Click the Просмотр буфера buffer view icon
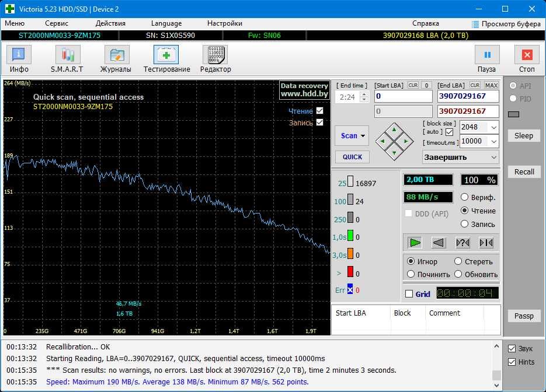This screenshot has width=546, height=392. click(475, 24)
